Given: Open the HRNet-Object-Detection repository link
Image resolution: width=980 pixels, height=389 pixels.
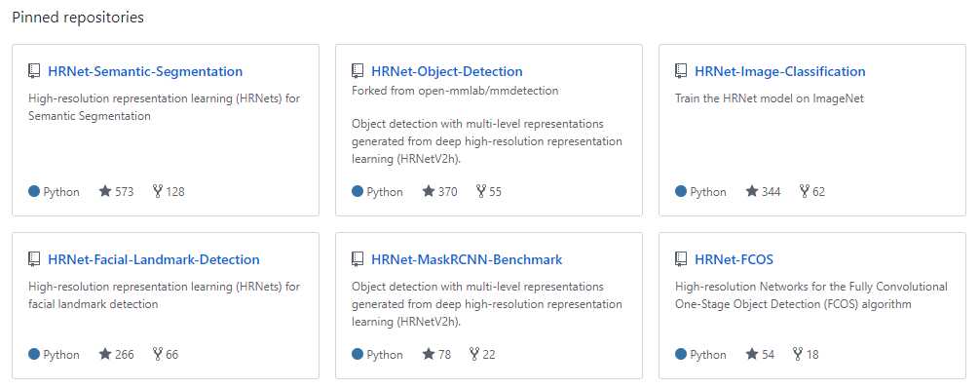Looking at the screenshot, I should pyautogui.click(x=447, y=71).
